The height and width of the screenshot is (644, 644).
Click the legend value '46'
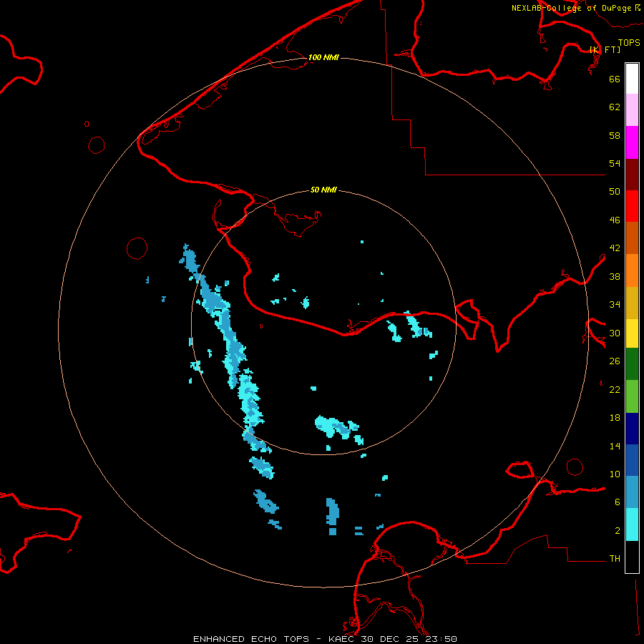click(x=615, y=220)
